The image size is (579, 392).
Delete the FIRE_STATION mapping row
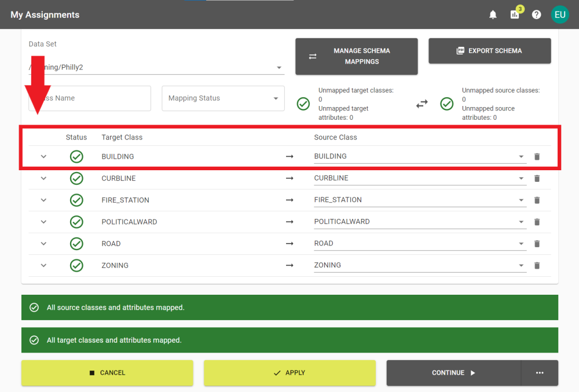coord(537,200)
